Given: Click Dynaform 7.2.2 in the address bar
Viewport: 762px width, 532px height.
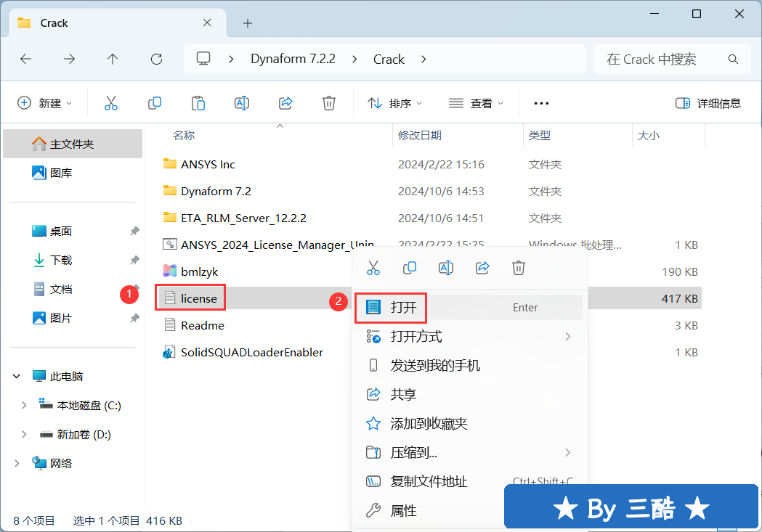Looking at the screenshot, I should 293,60.
